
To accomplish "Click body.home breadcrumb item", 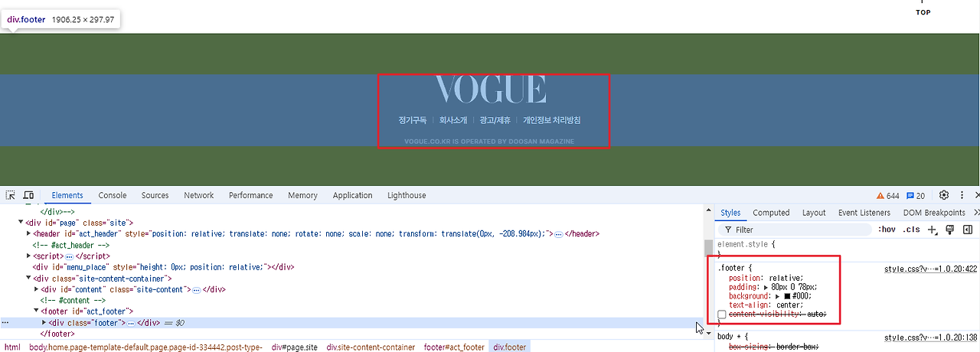I will click(145, 347).
